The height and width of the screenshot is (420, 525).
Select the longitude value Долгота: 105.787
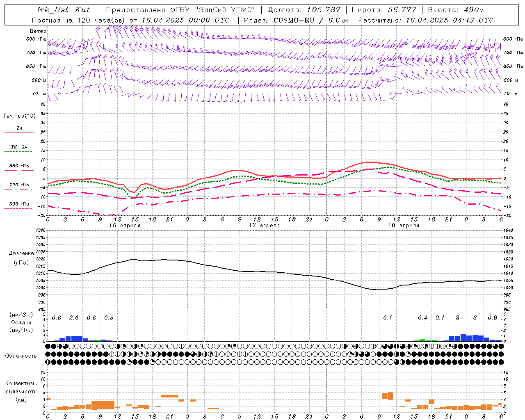pos(304,10)
